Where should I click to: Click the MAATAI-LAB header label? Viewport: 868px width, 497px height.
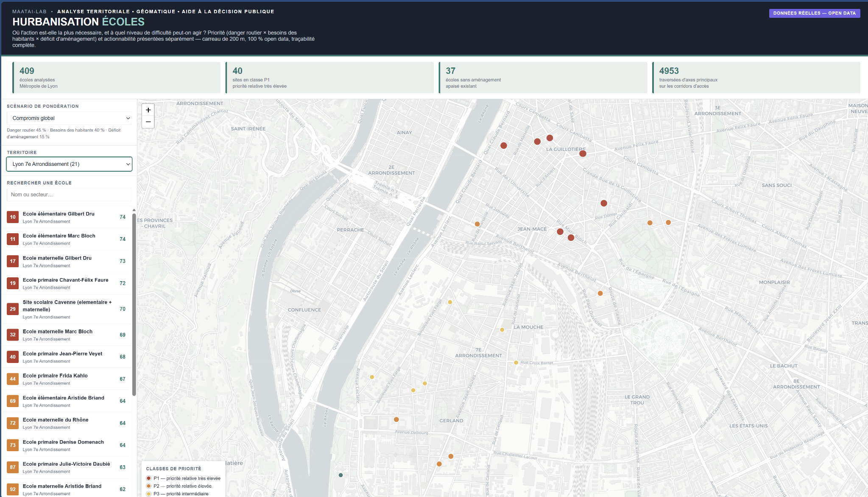29,11
